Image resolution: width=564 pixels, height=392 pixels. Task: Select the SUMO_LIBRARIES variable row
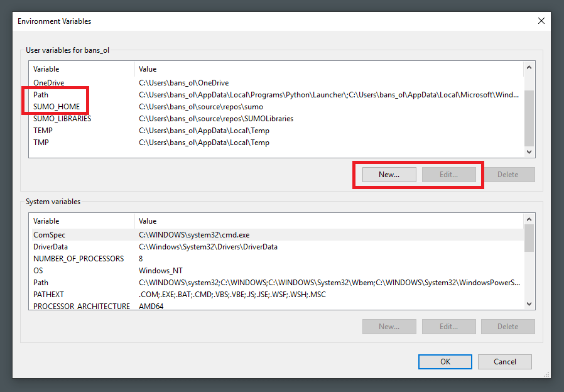(62, 119)
